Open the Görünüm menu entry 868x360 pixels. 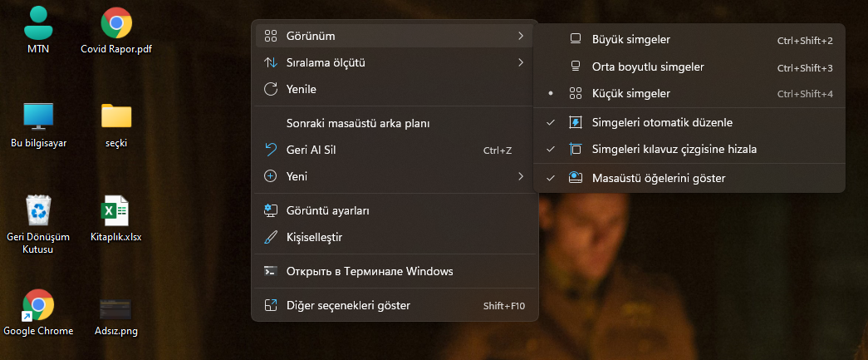click(x=395, y=36)
